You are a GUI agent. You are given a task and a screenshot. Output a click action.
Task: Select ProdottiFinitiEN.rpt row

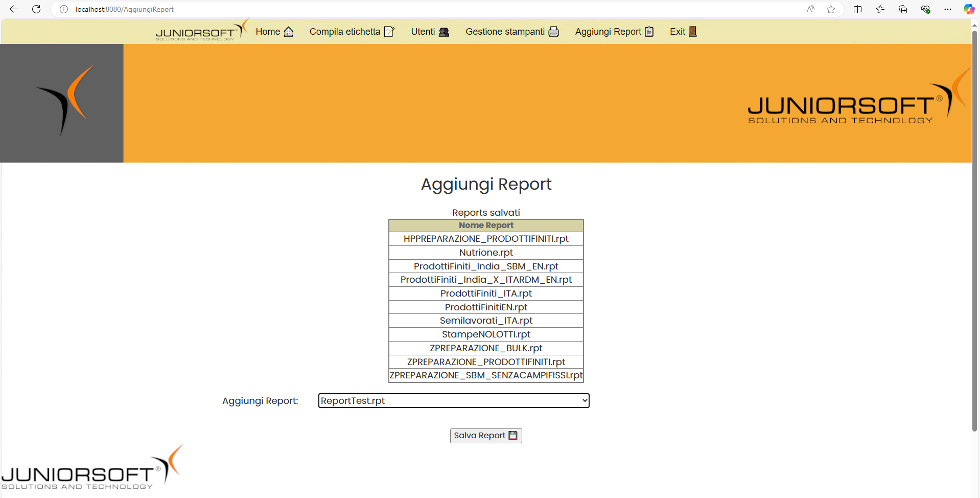coord(486,307)
